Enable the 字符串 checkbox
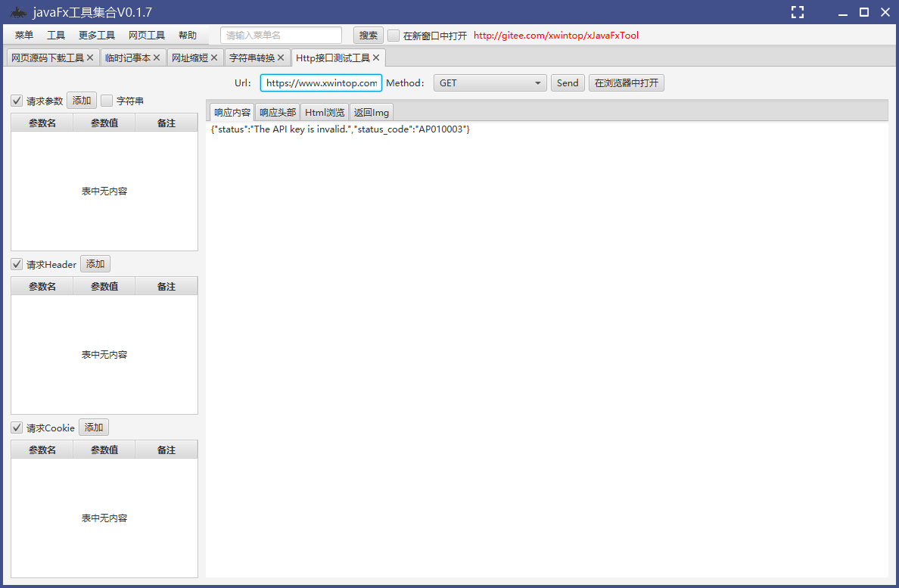The width and height of the screenshot is (899, 588). pyautogui.click(x=107, y=101)
